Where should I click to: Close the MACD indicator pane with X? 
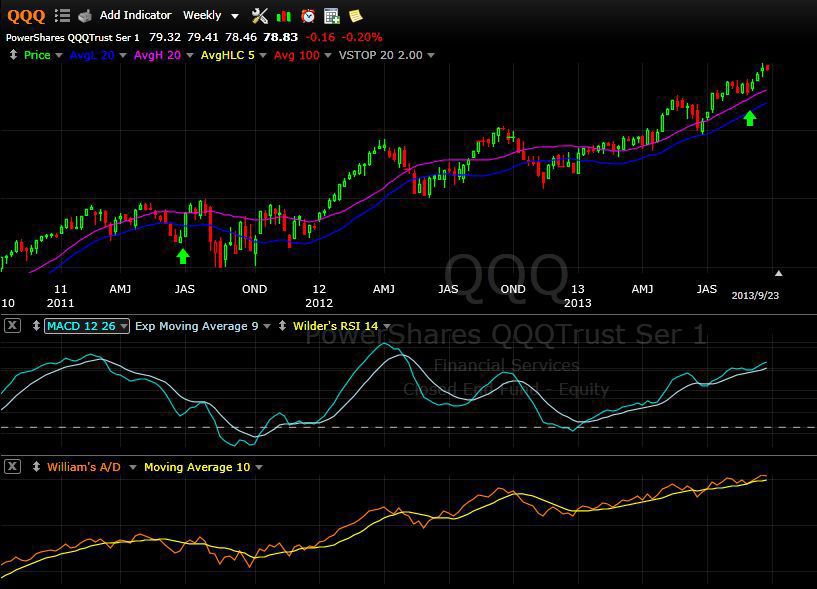(x=12, y=326)
